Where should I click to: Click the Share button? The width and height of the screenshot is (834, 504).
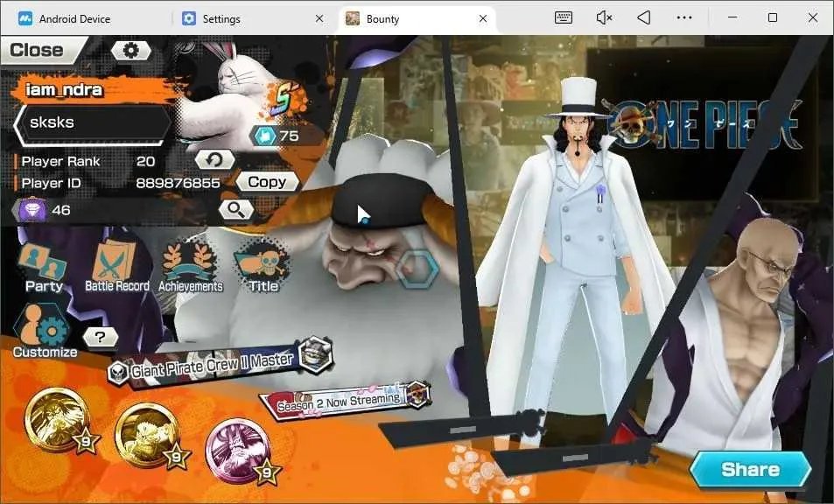coord(751,470)
